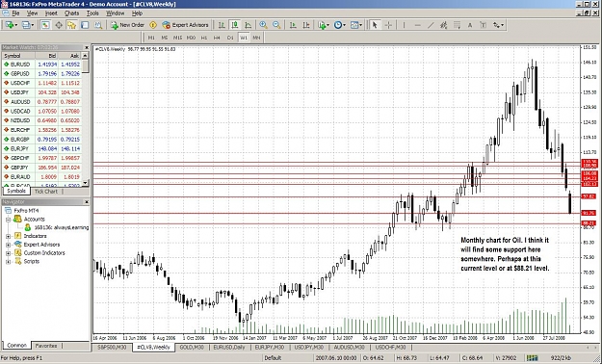Switch to the S&amp;P500,M30 chart tab
The height and width of the screenshot is (364, 602).
(x=112, y=347)
